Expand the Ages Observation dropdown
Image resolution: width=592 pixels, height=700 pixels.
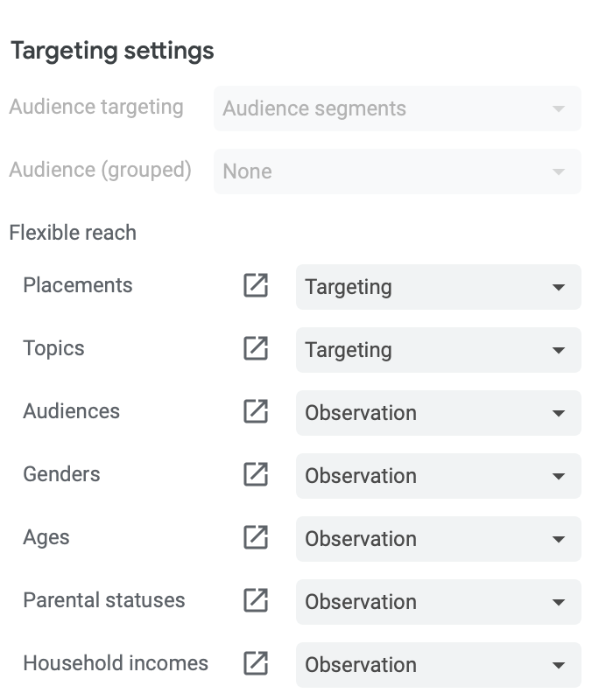(438, 539)
